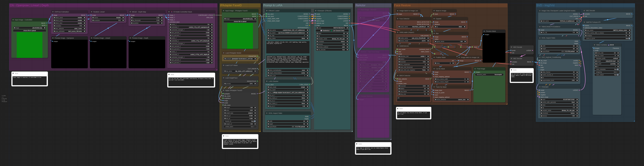This screenshot has width=644, height=166.
Task: Click the Efficient Loader node's collapse square
Action: [267, 11]
